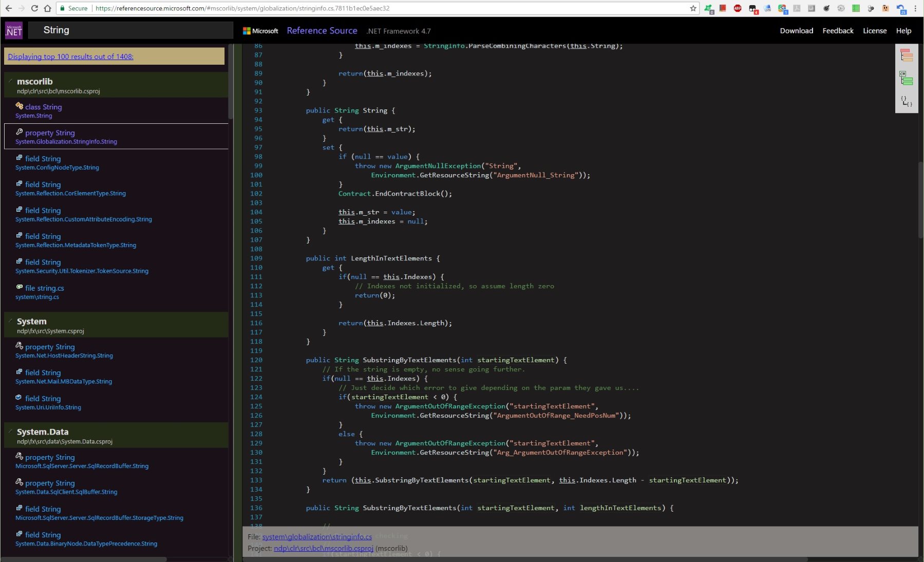This screenshot has width=924, height=562.
Task: Open field String in CorElementType
Action: 116,188
